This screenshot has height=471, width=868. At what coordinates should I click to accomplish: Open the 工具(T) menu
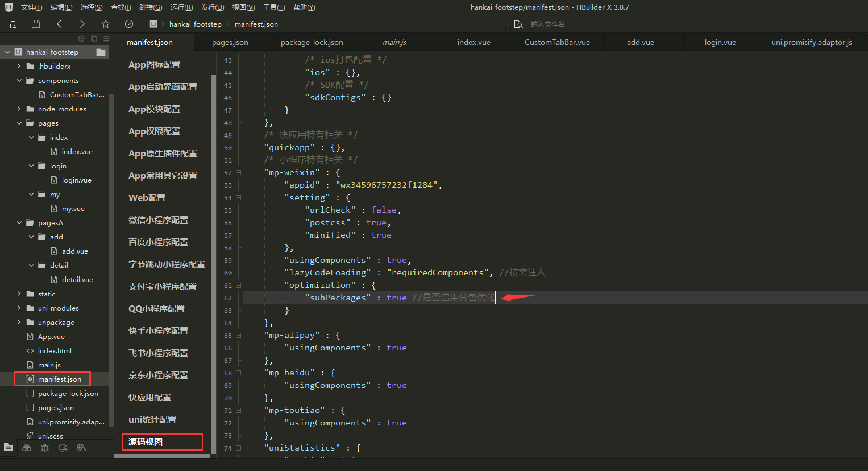(274, 7)
